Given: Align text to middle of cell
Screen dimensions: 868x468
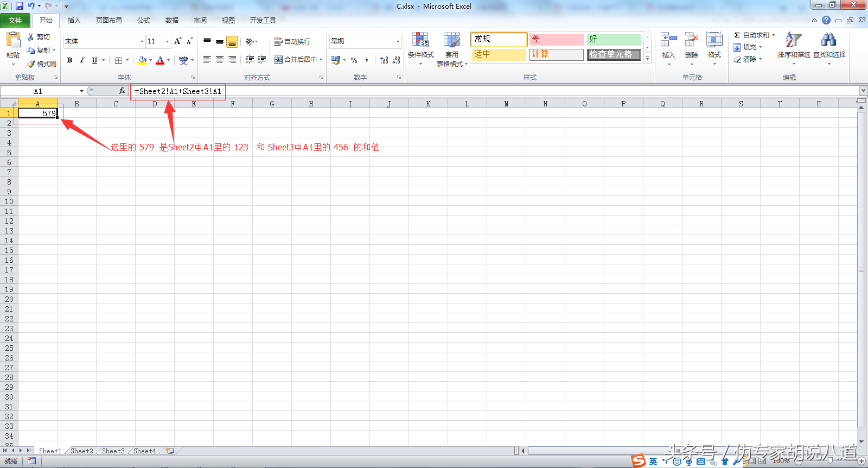Looking at the screenshot, I should click(220, 41).
